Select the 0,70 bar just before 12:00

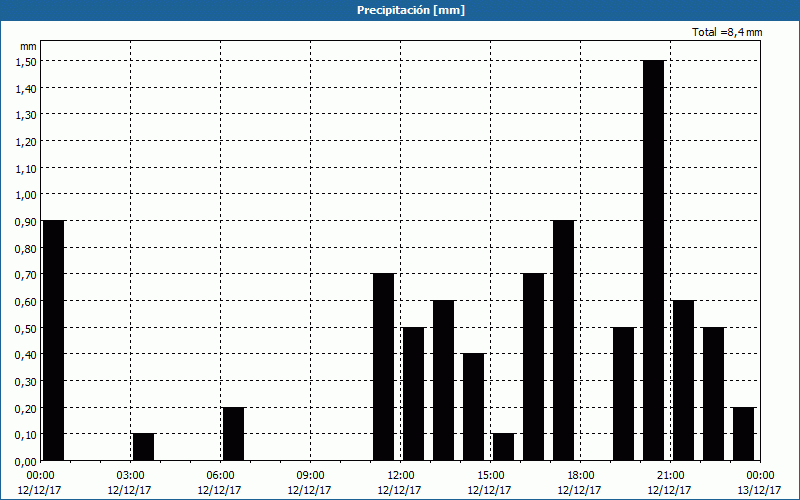[x=384, y=367]
